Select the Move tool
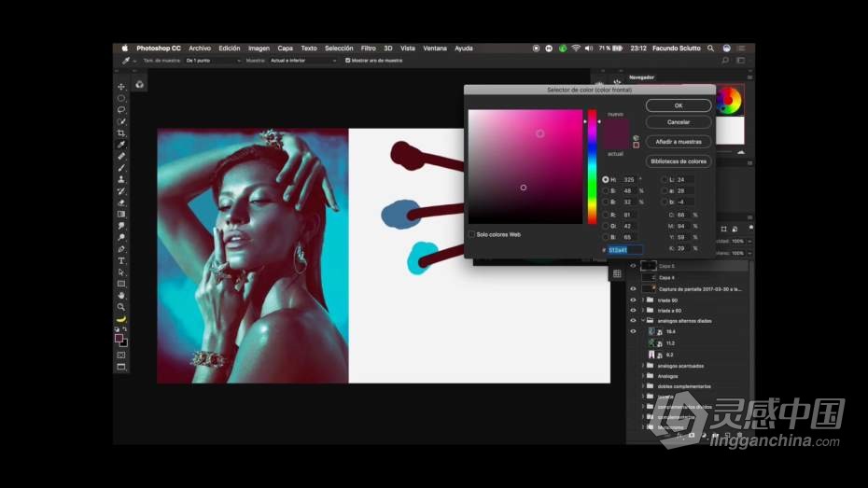 [x=121, y=87]
